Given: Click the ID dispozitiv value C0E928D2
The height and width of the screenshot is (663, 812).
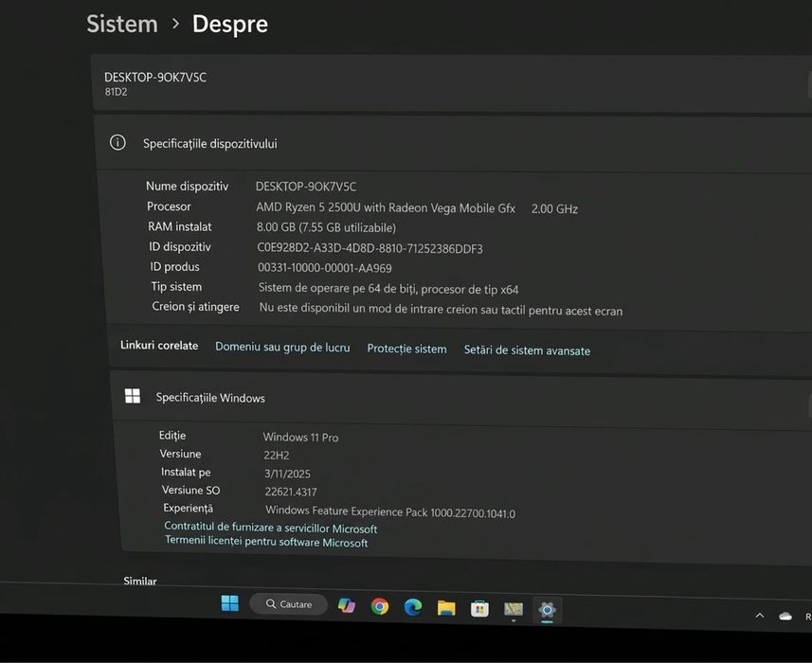Looking at the screenshot, I should (x=370, y=248).
